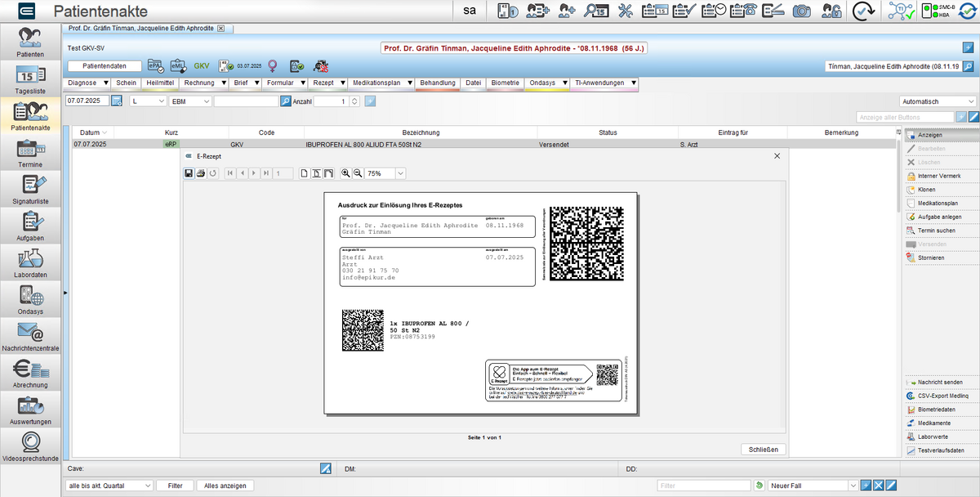The height and width of the screenshot is (497, 980).
Task: Open the 'alle bis akt. Quartal' dropdown
Action: [109, 486]
